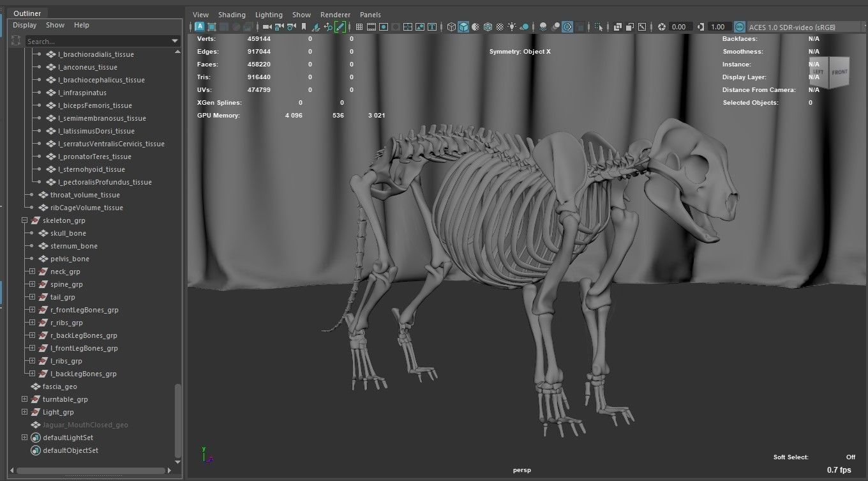Open the Panels menu

[370, 15]
